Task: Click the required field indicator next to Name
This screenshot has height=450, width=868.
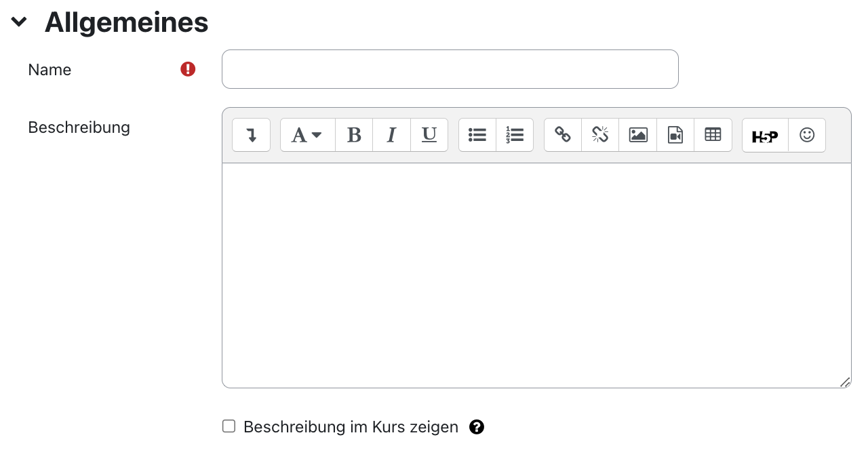Action: coord(188,68)
